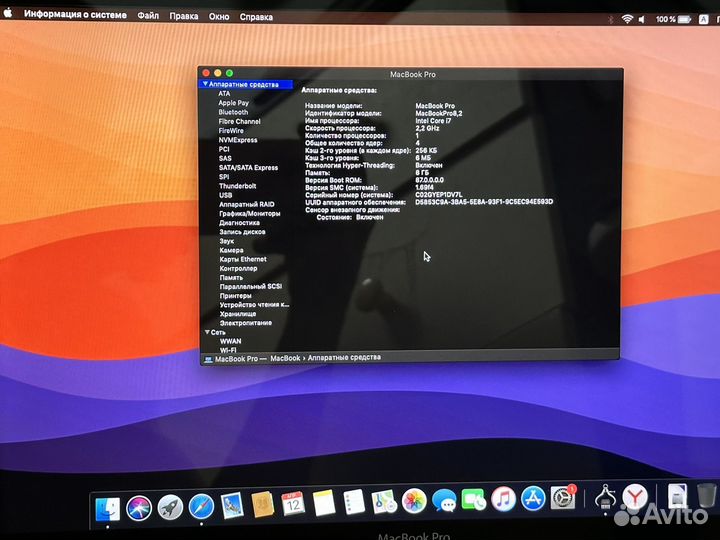Click Bluetooth icon in menu bar

(x=611, y=19)
